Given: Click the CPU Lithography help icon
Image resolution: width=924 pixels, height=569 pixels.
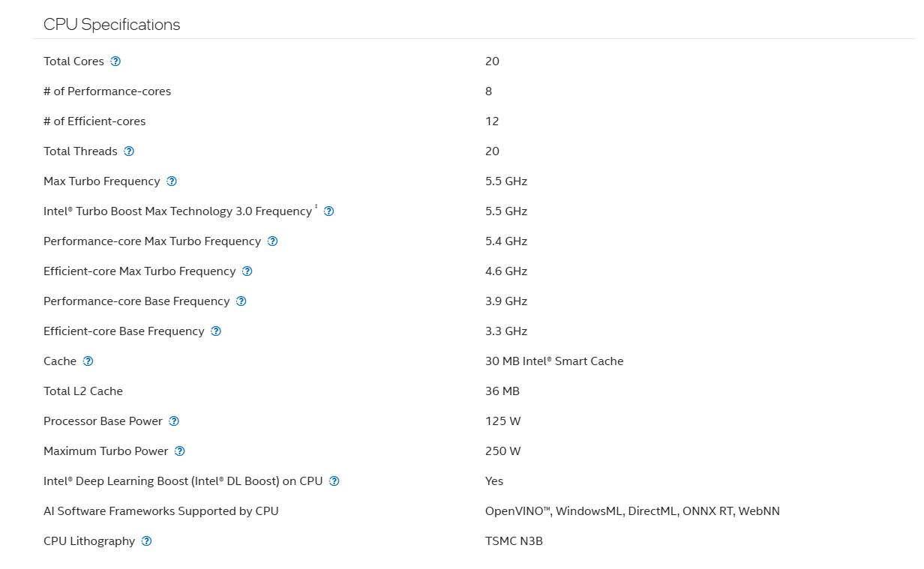Looking at the screenshot, I should (147, 541).
